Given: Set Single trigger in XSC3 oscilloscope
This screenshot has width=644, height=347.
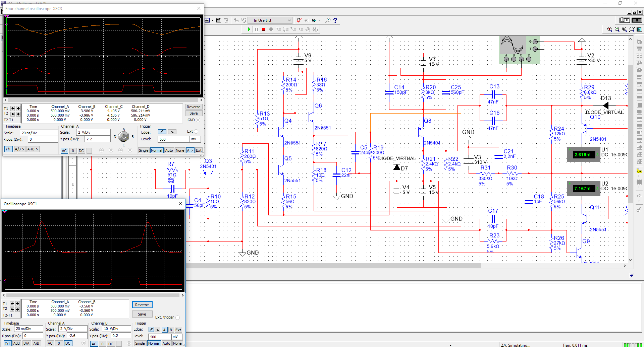Looking at the screenshot, I should click(144, 150).
